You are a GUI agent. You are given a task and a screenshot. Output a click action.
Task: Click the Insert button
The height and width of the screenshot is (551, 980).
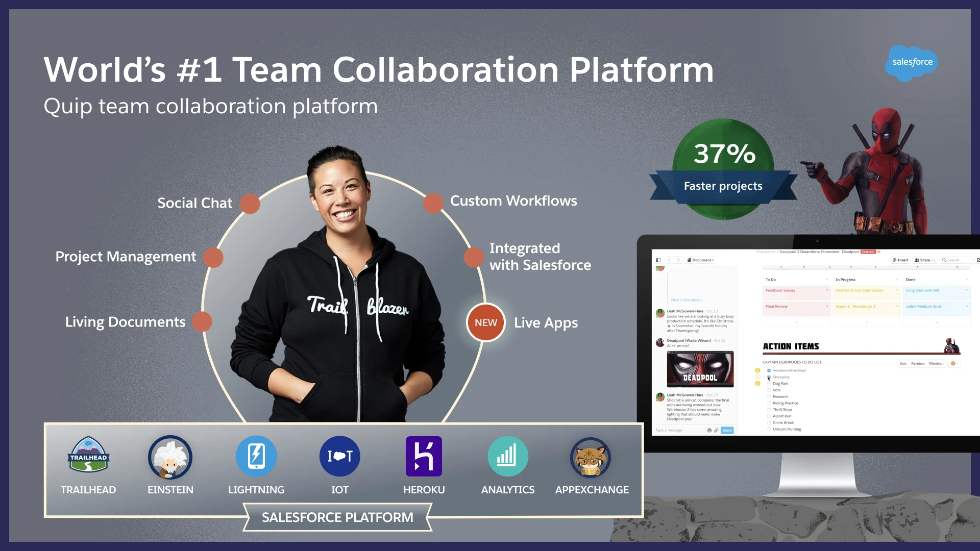point(900,260)
